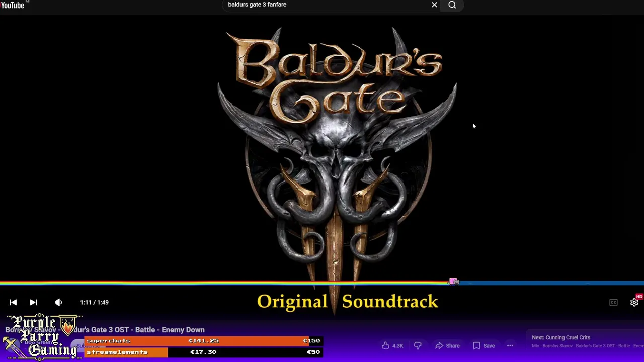644x362 pixels.
Task: Open the three-dot more actions menu
Action: 510,345
